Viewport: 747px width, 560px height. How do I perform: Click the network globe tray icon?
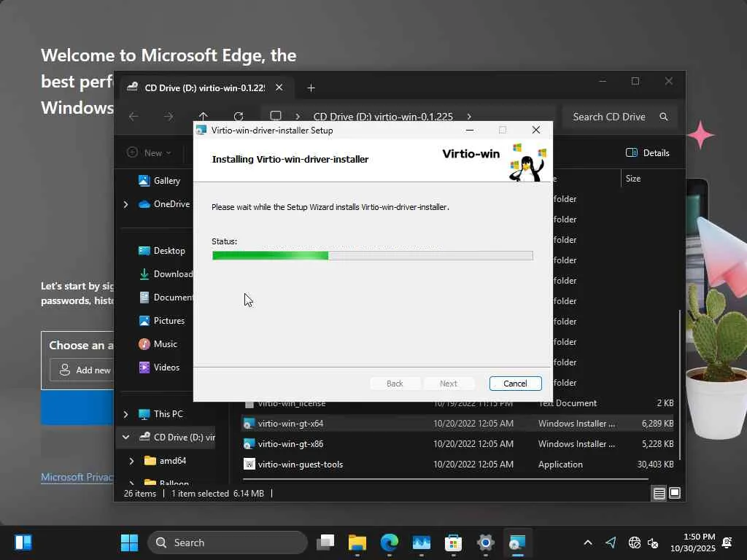634,542
